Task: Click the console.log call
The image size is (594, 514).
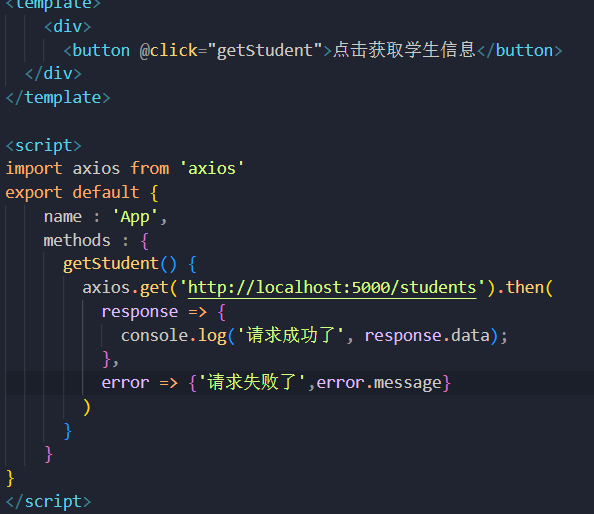Action: coord(174,336)
